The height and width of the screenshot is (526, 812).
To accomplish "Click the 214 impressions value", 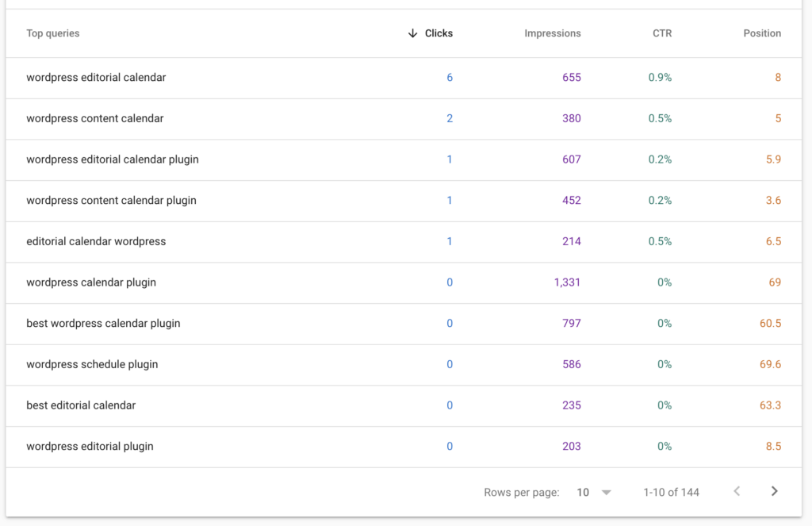I will (x=572, y=241).
